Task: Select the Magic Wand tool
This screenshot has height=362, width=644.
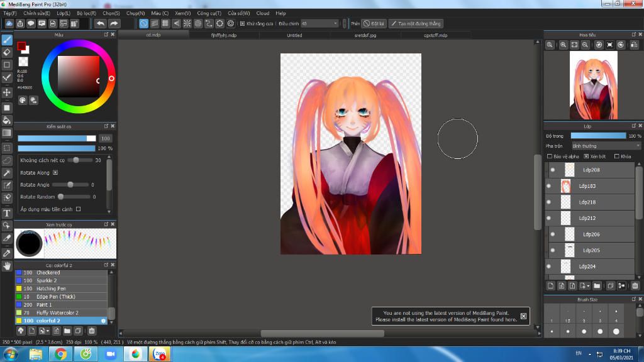Action: click(x=7, y=173)
